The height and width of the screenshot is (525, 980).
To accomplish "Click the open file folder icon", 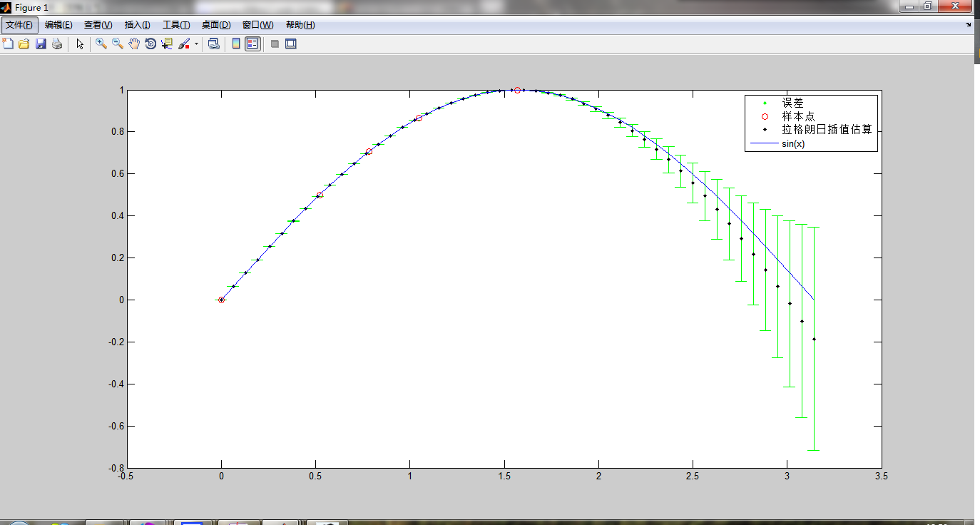I will [24, 44].
